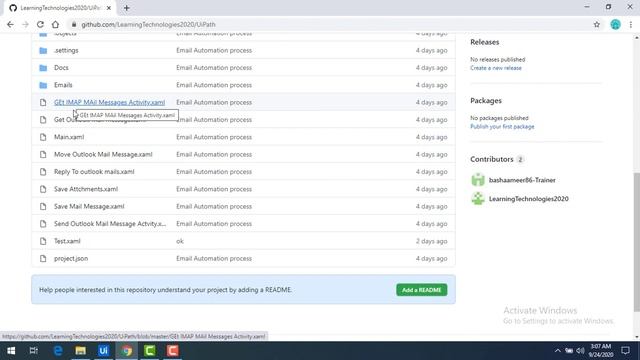The image size is (640, 360).
Task: Click the Add a README button
Action: pos(422,290)
